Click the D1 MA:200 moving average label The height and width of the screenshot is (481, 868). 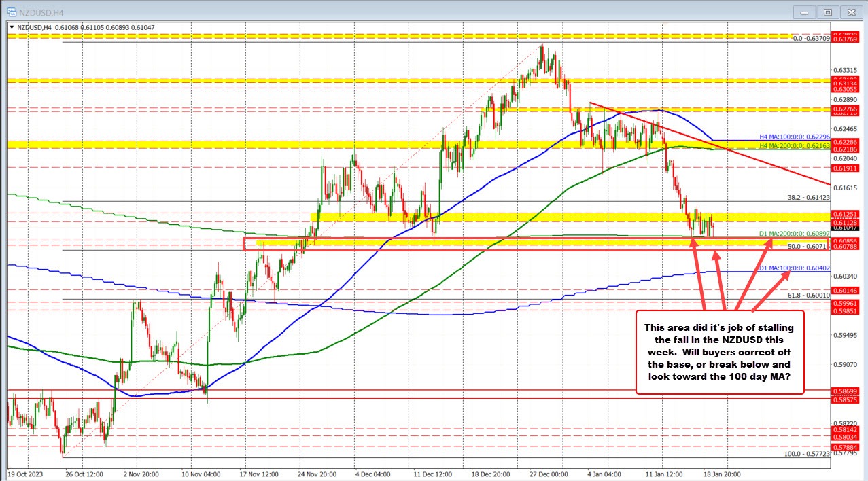pyautogui.click(x=794, y=234)
